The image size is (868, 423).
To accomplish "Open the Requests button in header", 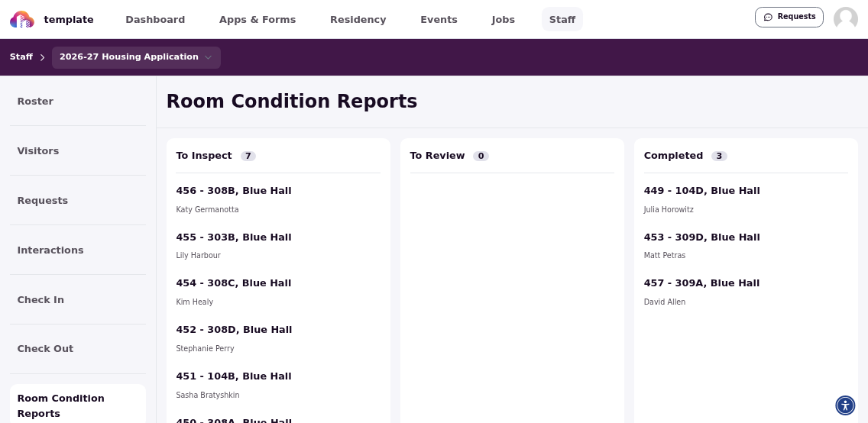I will click(789, 17).
